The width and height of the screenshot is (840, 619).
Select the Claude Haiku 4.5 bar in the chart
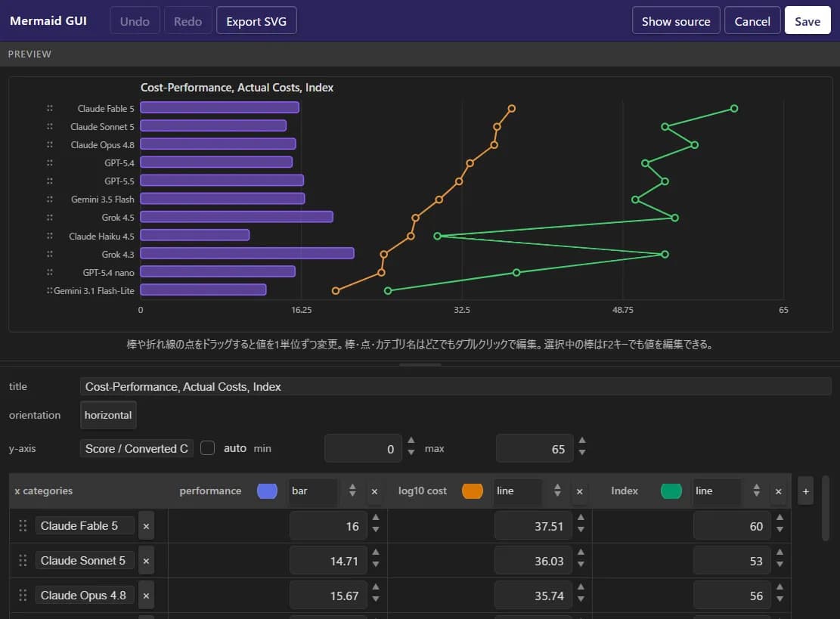click(195, 235)
